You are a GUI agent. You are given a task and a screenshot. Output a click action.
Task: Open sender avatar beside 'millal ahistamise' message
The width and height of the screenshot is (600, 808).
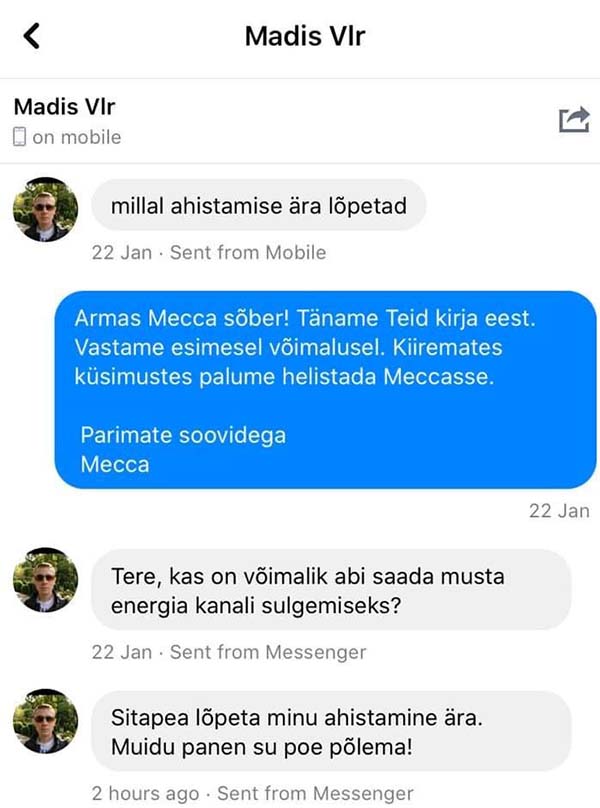point(45,209)
